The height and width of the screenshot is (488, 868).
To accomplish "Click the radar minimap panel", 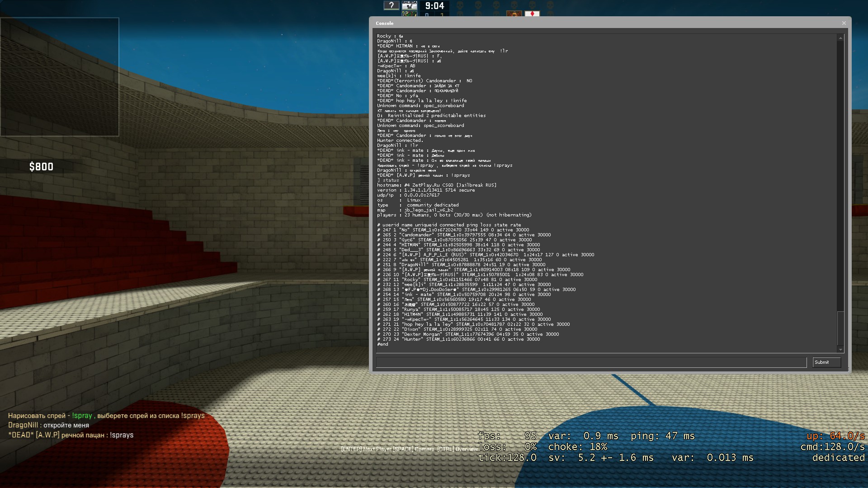I will tap(60, 77).
